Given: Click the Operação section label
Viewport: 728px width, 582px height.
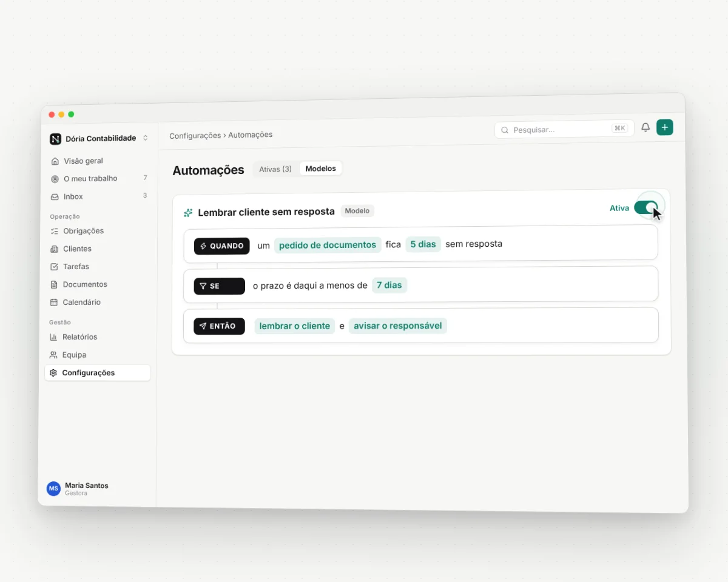Looking at the screenshot, I should [x=65, y=216].
